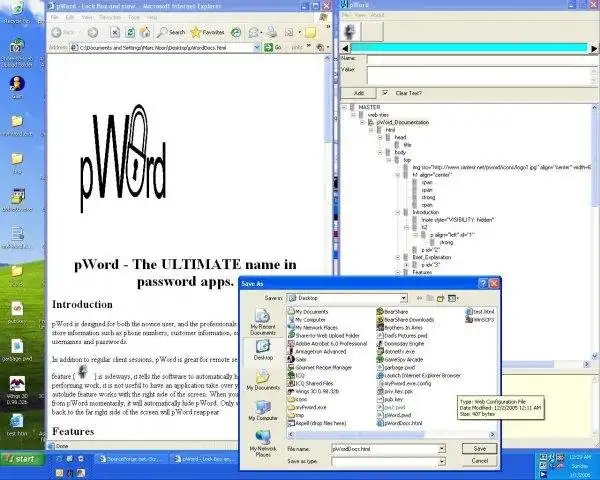Open the Tools menu in Internet Explorer

pyautogui.click(x=134, y=17)
